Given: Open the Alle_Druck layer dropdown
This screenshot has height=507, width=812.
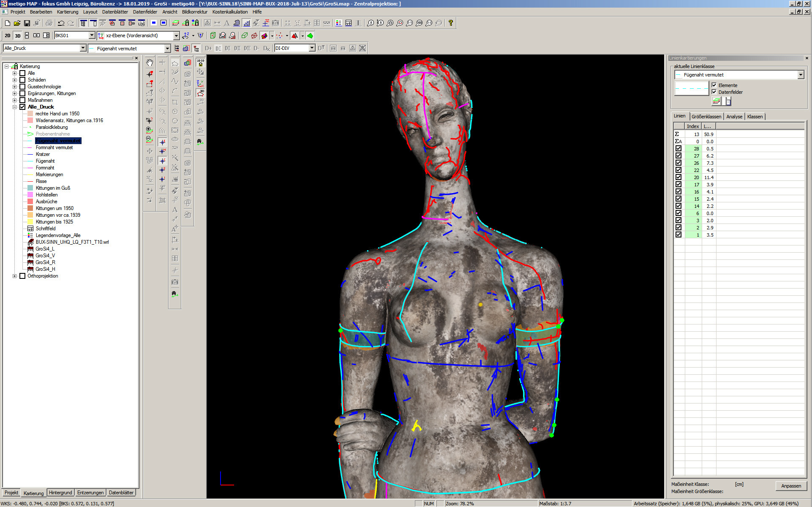Looking at the screenshot, I should point(83,48).
